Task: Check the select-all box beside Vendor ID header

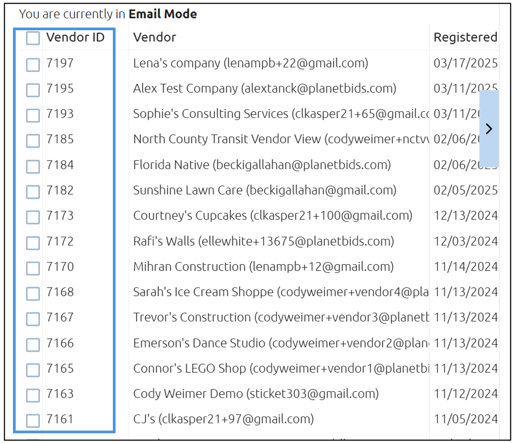Action: 33,38
